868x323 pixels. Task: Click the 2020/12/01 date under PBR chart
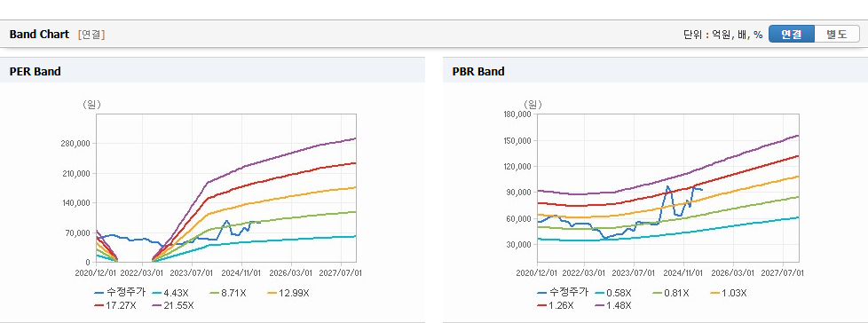pos(536,272)
